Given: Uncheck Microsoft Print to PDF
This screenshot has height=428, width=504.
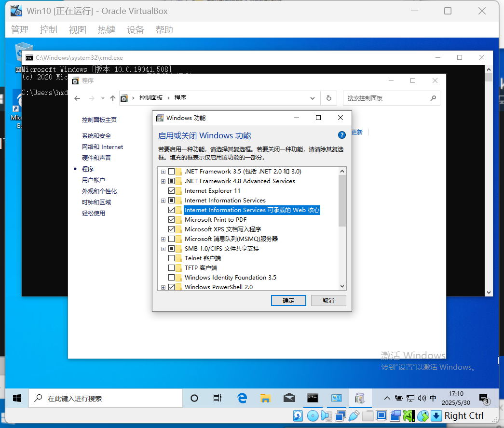Looking at the screenshot, I should tap(171, 220).
